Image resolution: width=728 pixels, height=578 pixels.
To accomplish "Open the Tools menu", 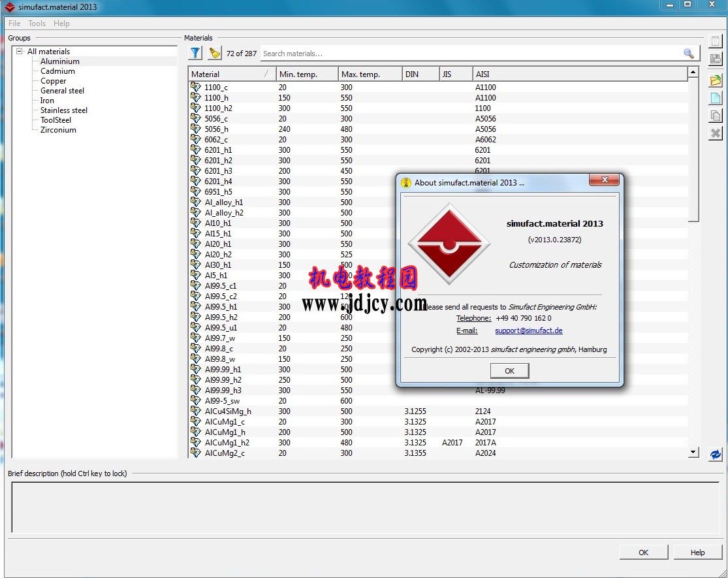I will point(37,24).
